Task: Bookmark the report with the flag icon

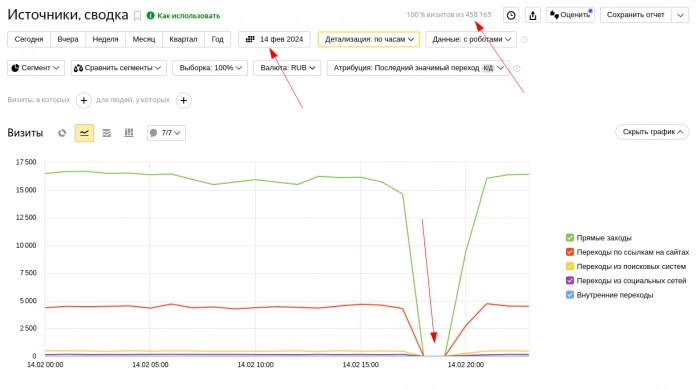Action: 138,16
